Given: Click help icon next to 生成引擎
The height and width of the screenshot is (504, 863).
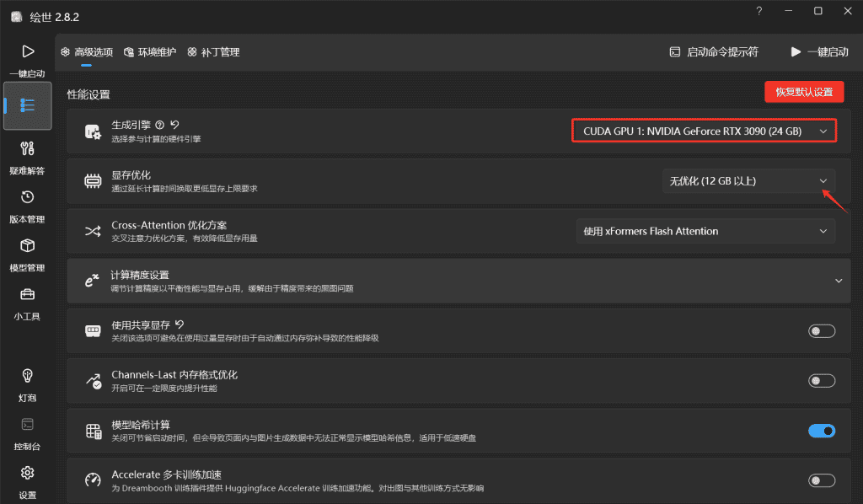Looking at the screenshot, I should coord(160,125).
